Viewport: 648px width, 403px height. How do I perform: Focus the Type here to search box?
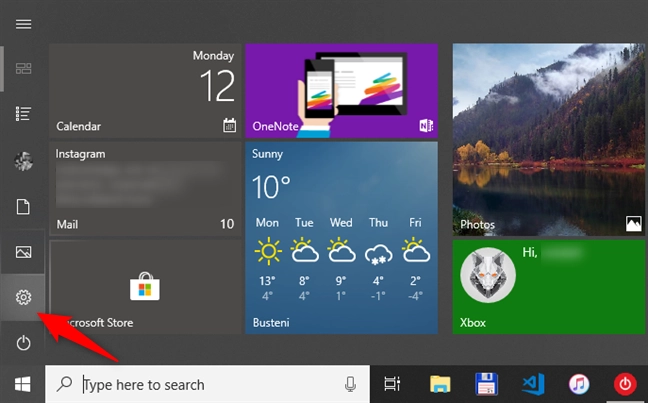pyautogui.click(x=207, y=384)
